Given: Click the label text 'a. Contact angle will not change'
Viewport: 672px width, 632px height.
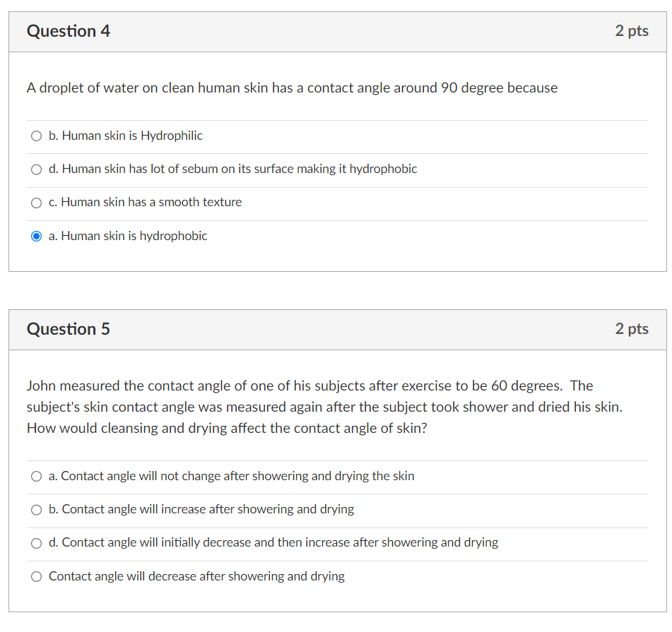Looking at the screenshot, I should pos(232,476).
